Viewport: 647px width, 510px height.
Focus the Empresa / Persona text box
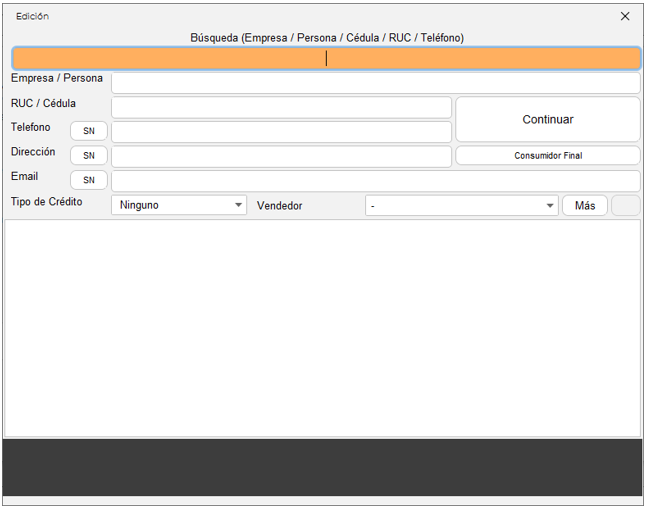tap(375, 83)
